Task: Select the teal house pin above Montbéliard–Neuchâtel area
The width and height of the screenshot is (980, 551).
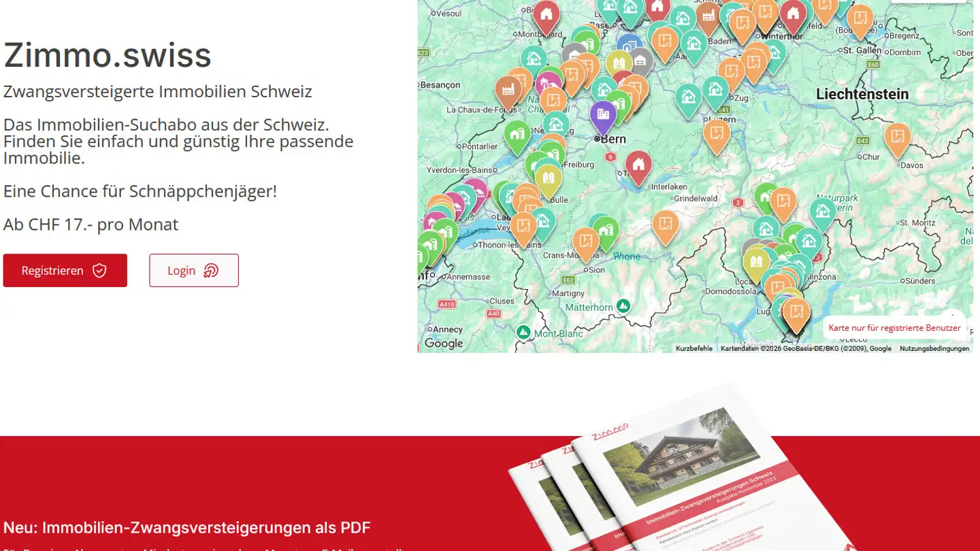Action: (x=534, y=61)
